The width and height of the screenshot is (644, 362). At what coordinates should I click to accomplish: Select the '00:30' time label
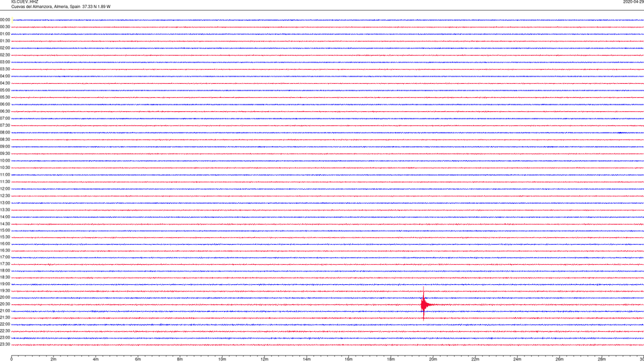[5, 27]
